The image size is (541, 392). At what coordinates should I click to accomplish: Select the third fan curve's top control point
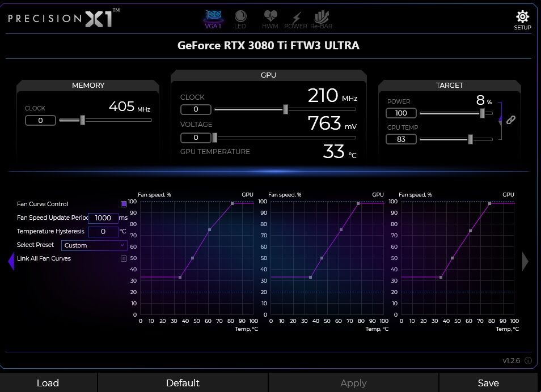(x=489, y=204)
